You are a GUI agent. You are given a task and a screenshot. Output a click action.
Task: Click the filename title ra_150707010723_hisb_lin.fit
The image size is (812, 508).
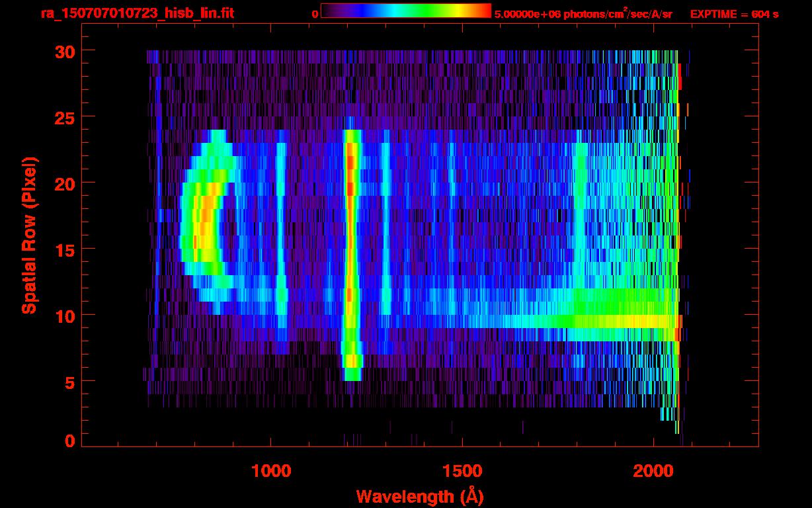click(x=137, y=13)
